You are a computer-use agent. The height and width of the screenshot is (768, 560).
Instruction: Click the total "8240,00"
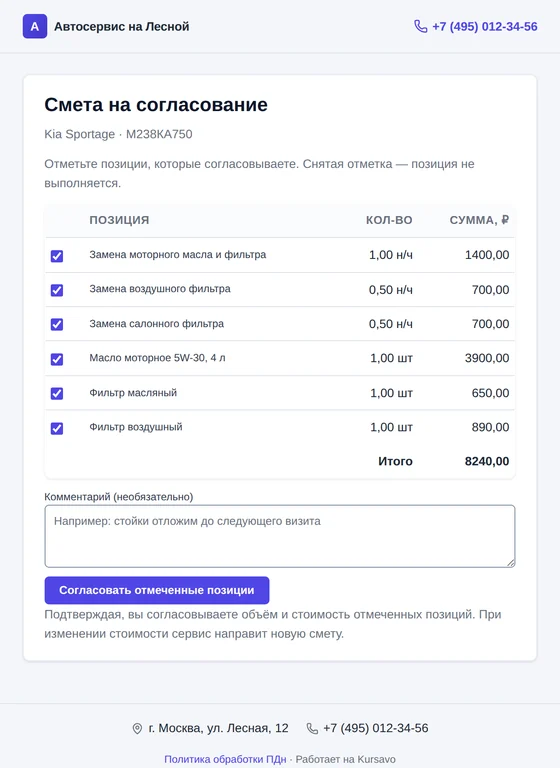487,461
